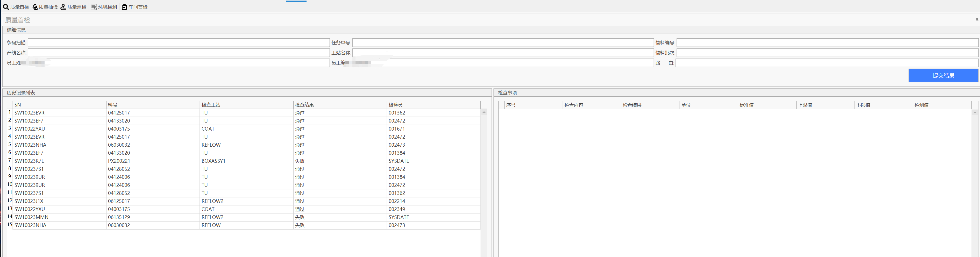The height and width of the screenshot is (257, 980).
Task: Click 失败 result in row 7
Action: point(340,161)
